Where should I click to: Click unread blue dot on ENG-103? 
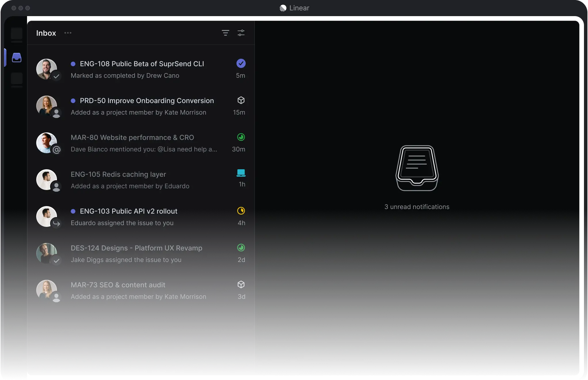point(73,211)
